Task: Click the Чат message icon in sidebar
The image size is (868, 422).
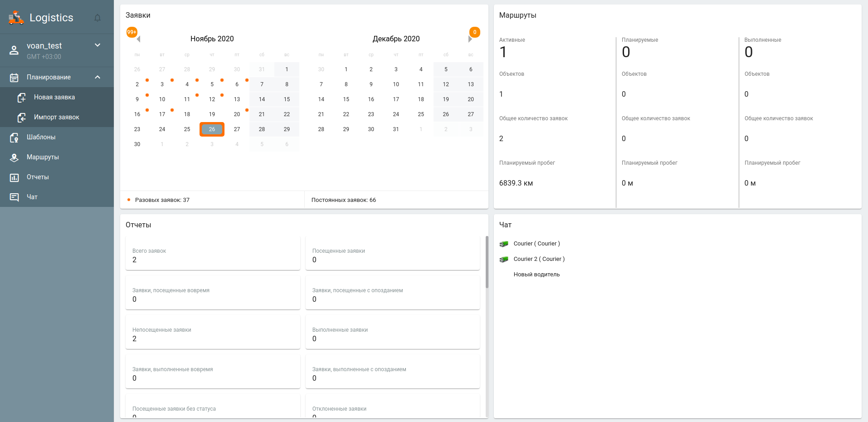Action: [14, 197]
